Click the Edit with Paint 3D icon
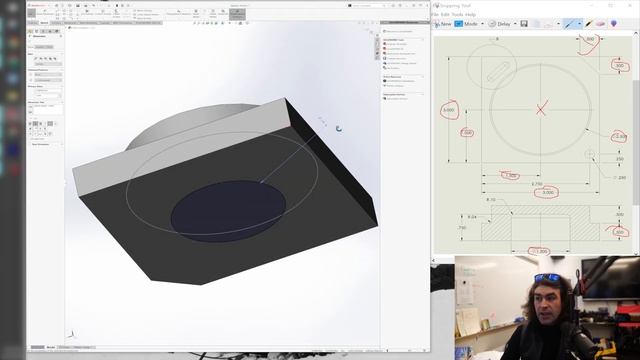 613,24
